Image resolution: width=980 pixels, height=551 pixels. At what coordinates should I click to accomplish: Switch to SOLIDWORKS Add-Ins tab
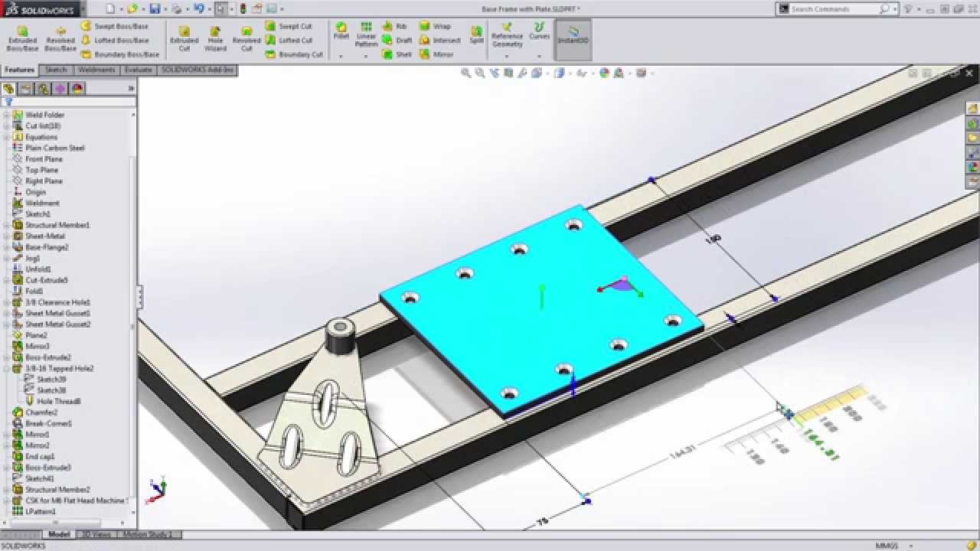(198, 70)
